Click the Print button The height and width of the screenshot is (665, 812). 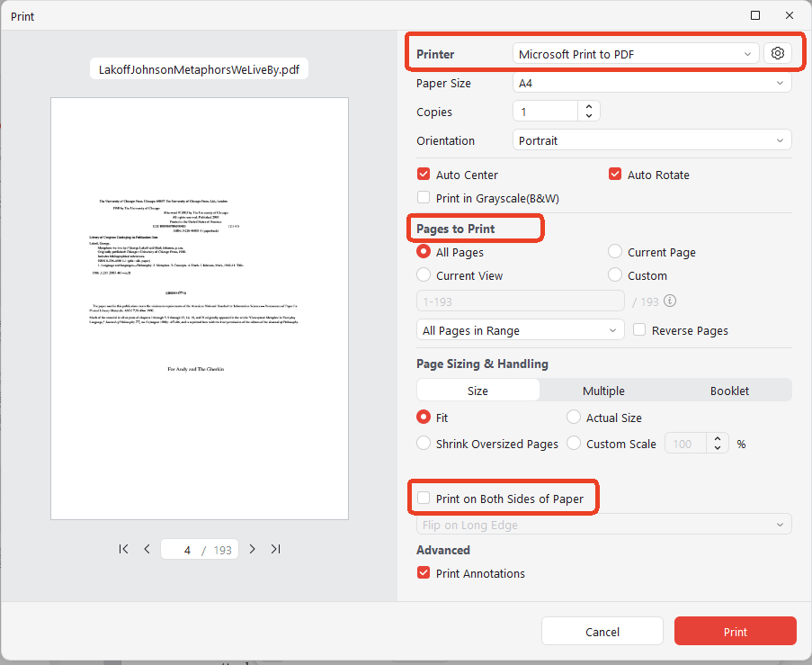(x=735, y=632)
